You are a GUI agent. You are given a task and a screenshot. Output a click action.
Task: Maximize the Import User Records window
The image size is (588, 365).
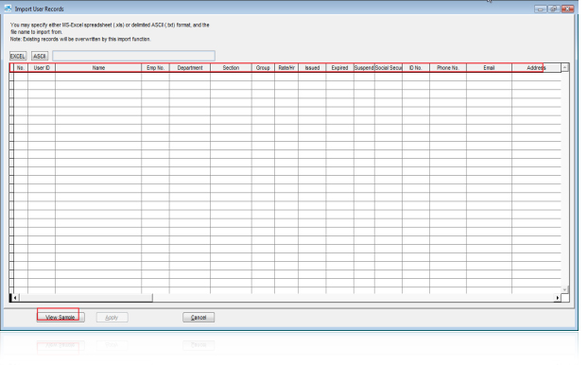(554, 9)
